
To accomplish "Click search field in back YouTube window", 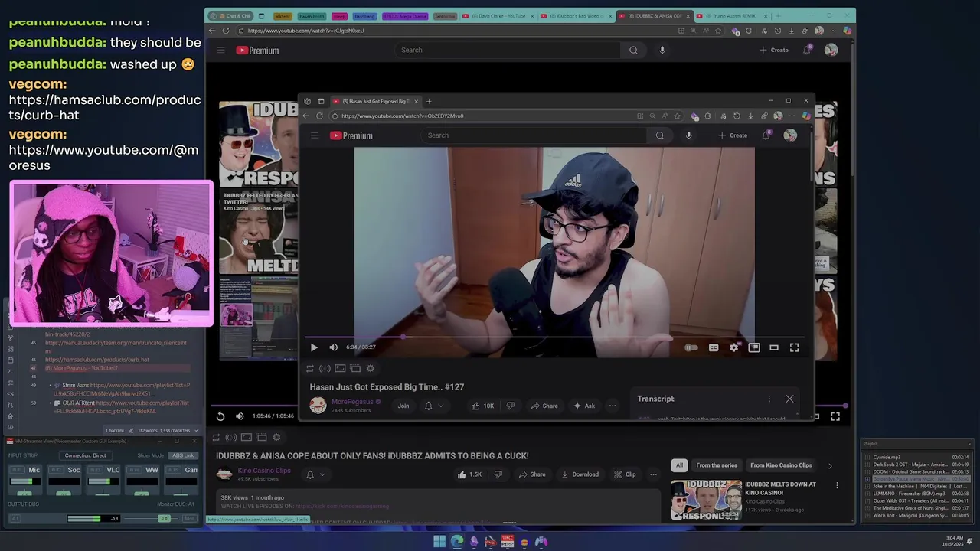I will [508, 51].
